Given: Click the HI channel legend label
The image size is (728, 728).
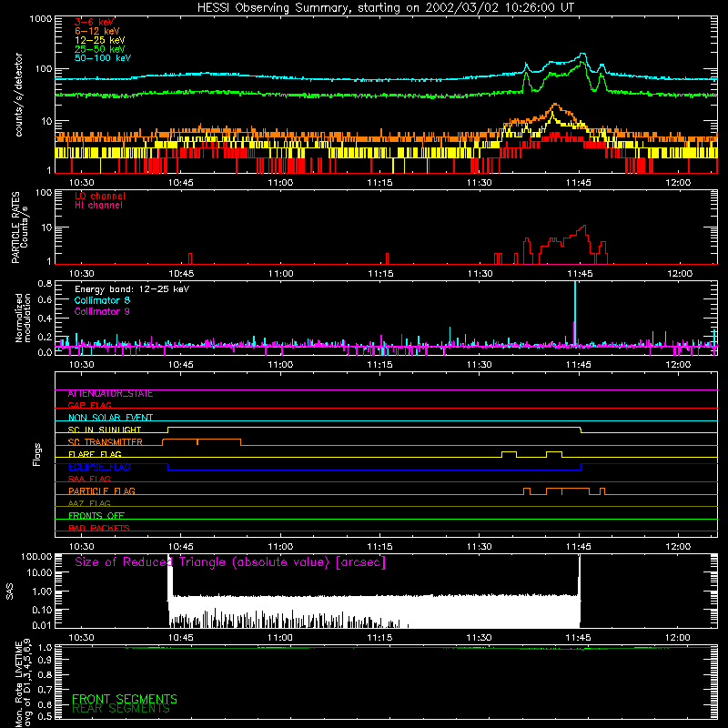Looking at the screenshot, I should pyautogui.click(x=98, y=206).
